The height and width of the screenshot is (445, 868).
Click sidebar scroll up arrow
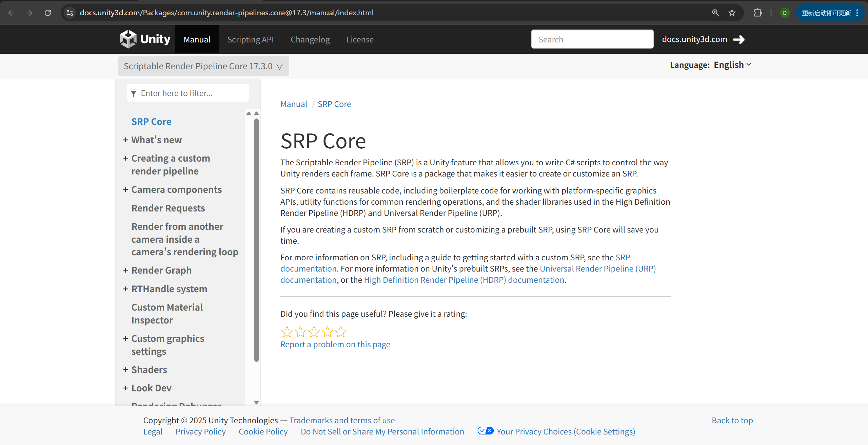pos(256,113)
